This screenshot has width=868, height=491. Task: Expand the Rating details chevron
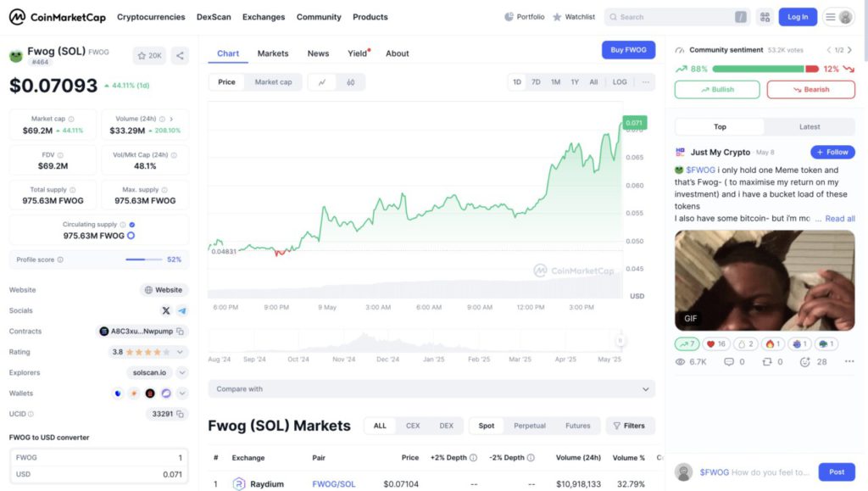click(180, 352)
